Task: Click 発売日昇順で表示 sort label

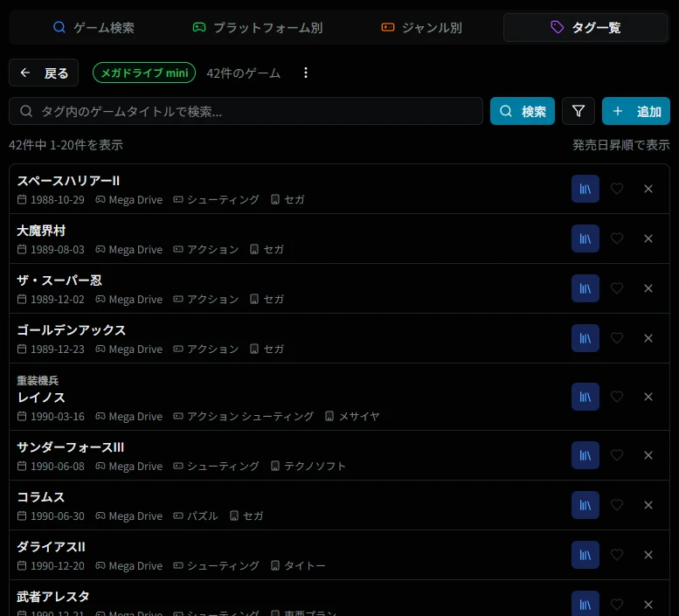Action: (621, 145)
